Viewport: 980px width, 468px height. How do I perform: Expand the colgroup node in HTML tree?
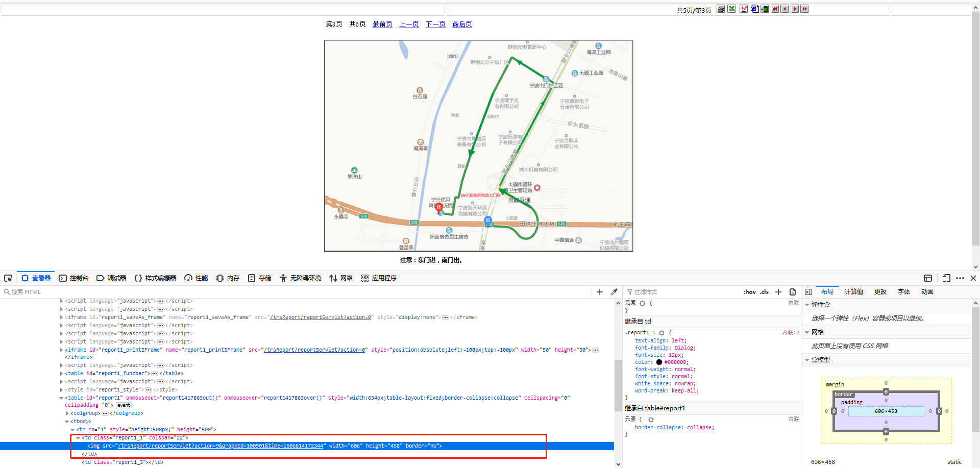tap(67, 413)
